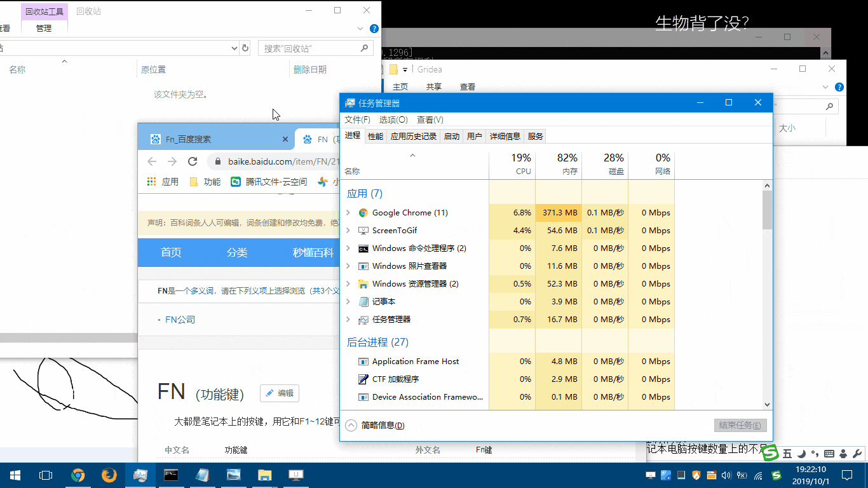The height and width of the screenshot is (488, 868).
Task: Click the 记事本 notepad icon in process list
Action: coord(363,302)
